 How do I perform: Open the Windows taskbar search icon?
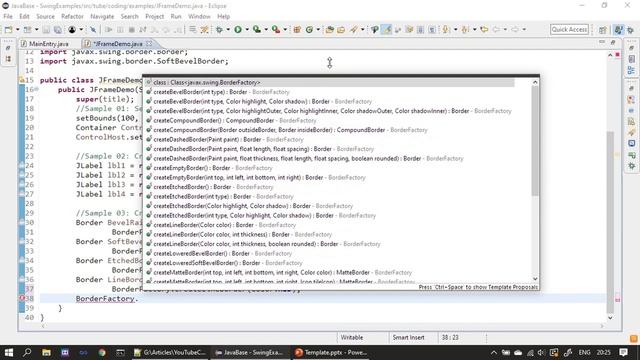pyautogui.click(x=27, y=352)
